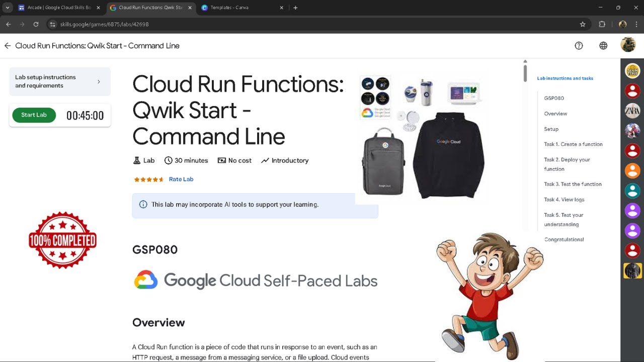Open the Chrome three-dot menu
The width and height of the screenshot is (644, 362).
pyautogui.click(x=636, y=24)
